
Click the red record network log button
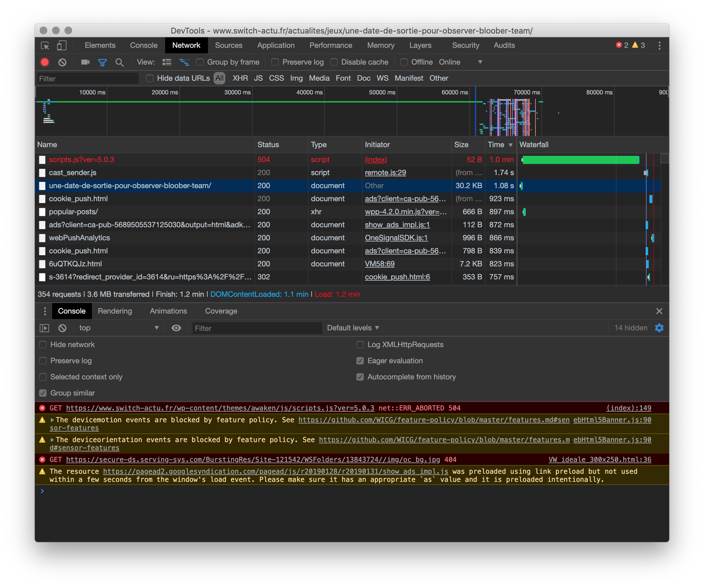pyautogui.click(x=45, y=62)
